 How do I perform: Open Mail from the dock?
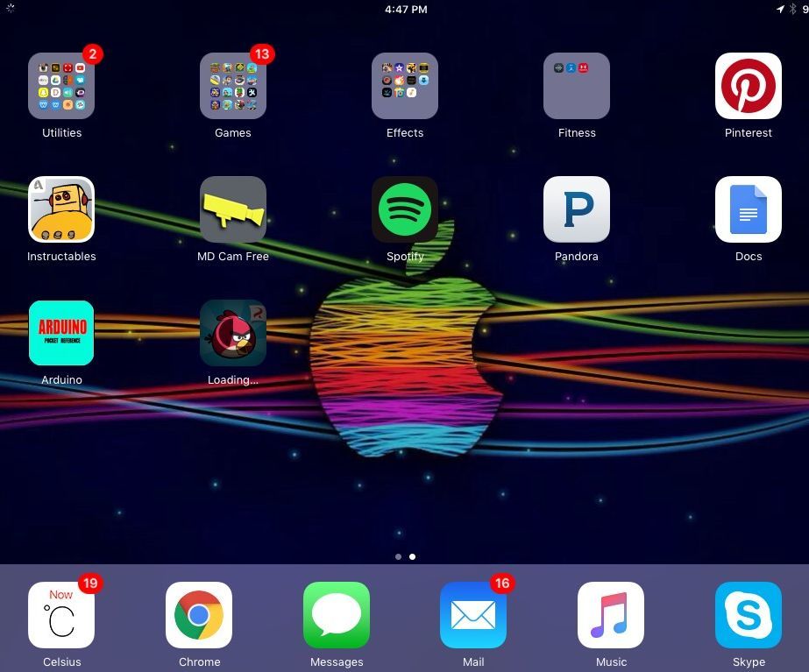tap(473, 615)
